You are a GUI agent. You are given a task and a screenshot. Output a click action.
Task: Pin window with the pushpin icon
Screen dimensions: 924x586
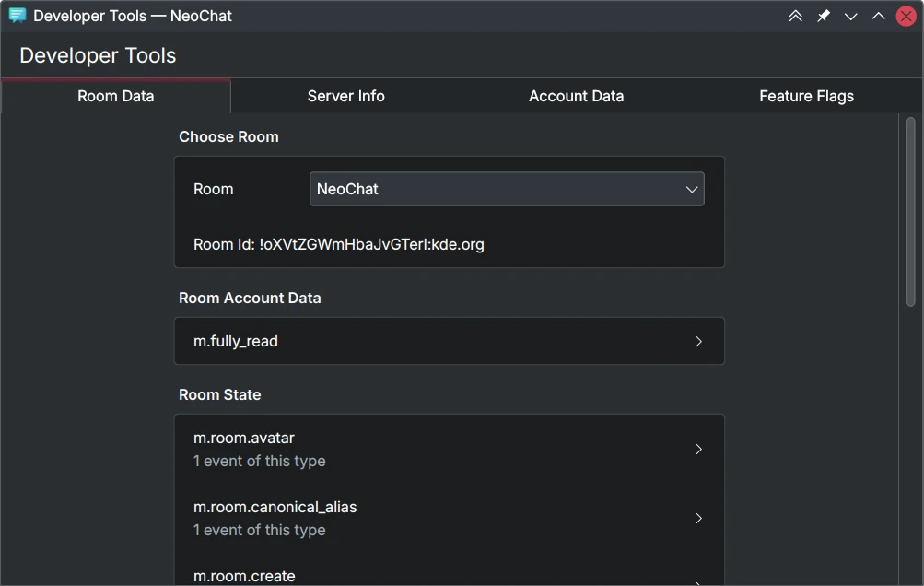pos(824,16)
